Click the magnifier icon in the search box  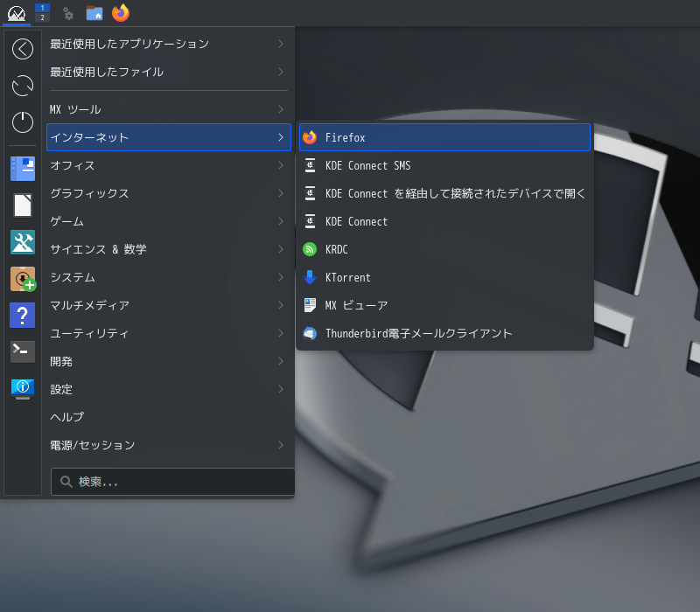66,482
